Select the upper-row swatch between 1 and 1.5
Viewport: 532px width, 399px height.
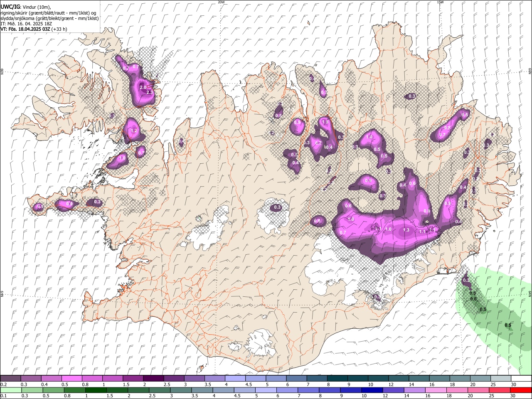[113, 378]
